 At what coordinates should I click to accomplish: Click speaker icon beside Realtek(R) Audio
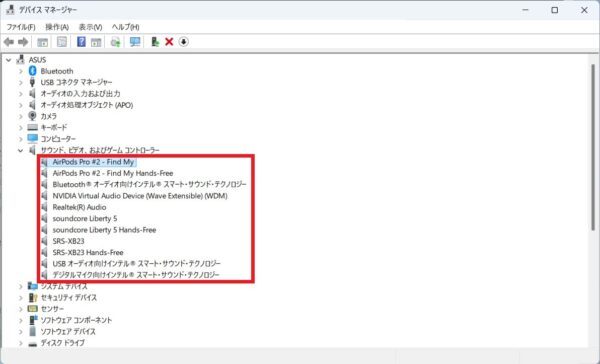pos(45,207)
